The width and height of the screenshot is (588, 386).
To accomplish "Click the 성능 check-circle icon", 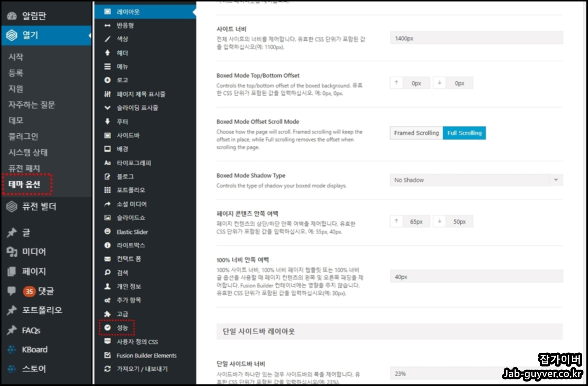I will point(107,328).
